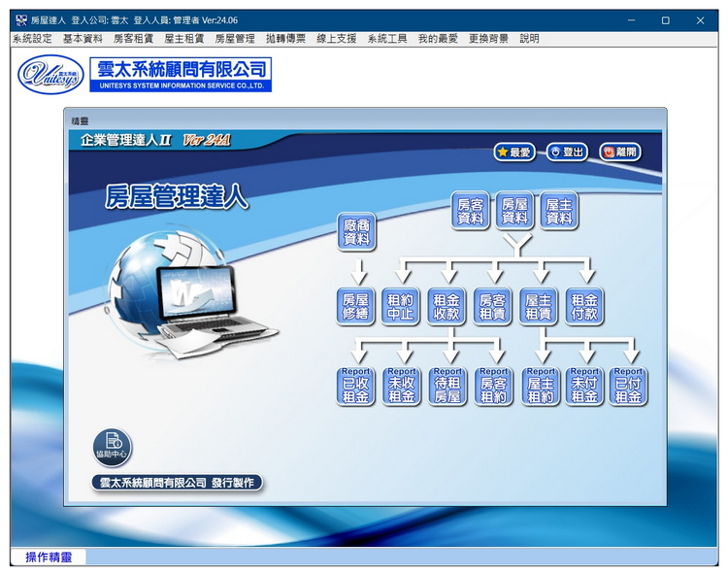This screenshot has height=576, width=728.
Task: View the 待租房屋 report
Action: coord(447,386)
